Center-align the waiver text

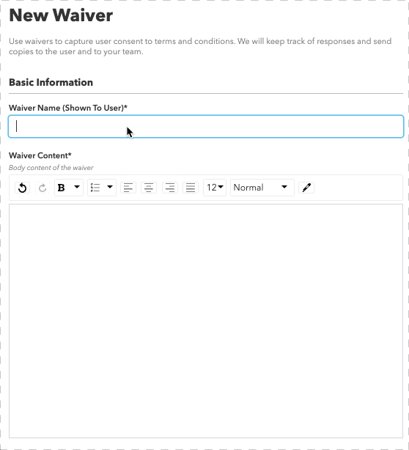149,188
